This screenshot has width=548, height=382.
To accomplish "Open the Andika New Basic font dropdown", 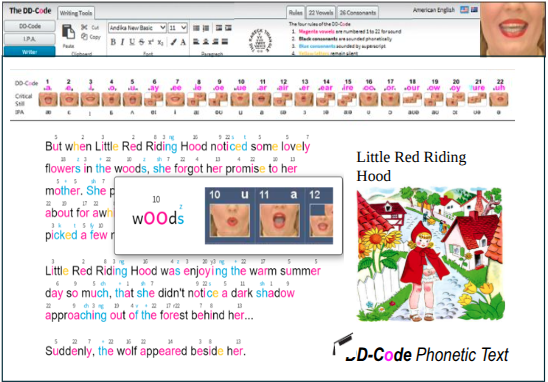I will point(137,28).
